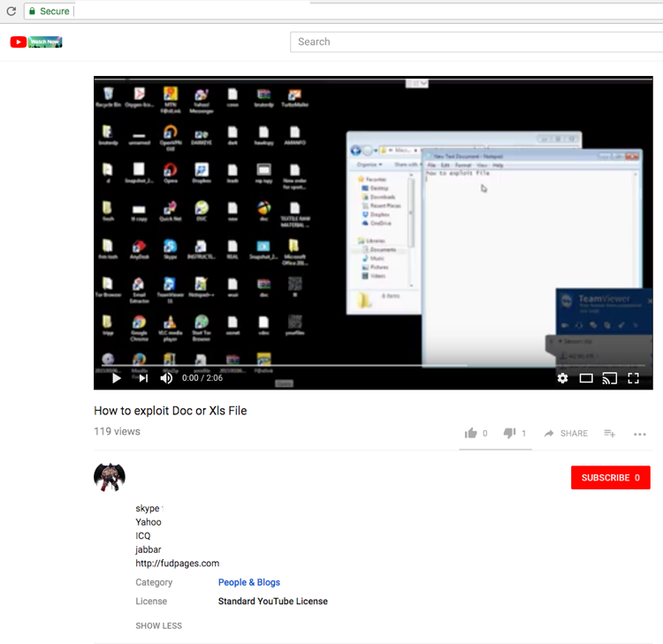This screenshot has height=644, width=663.
Task: Switch to theater mode
Action: (x=586, y=378)
